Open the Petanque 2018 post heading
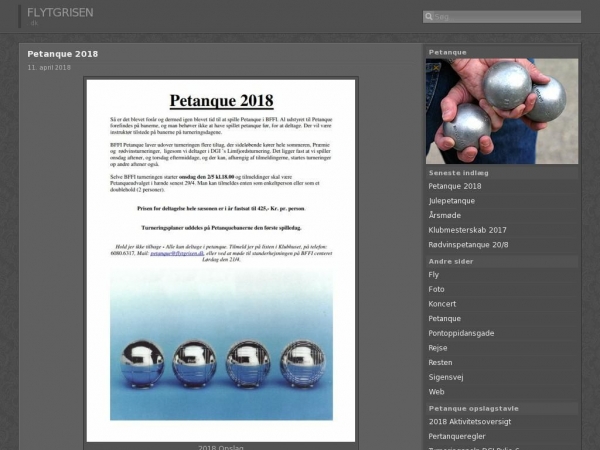 pos(63,54)
